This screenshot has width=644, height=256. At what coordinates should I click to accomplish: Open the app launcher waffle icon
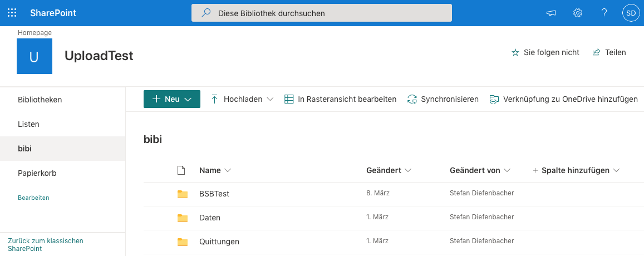(12, 13)
